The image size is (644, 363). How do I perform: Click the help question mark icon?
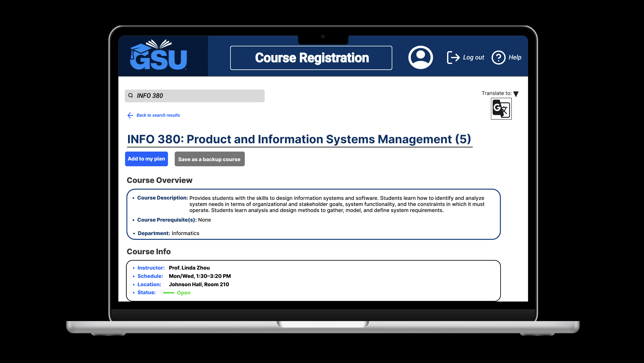tap(498, 57)
